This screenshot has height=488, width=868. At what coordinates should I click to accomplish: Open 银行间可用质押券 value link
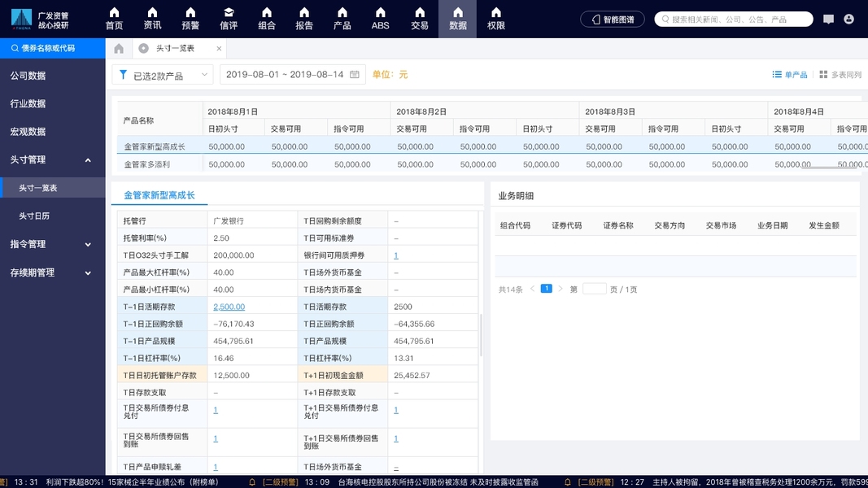coord(396,255)
